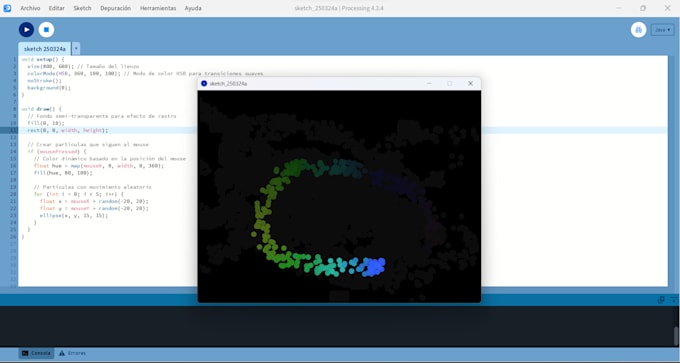
Task: Click the sketch output window's title icon
Action: tap(204, 83)
